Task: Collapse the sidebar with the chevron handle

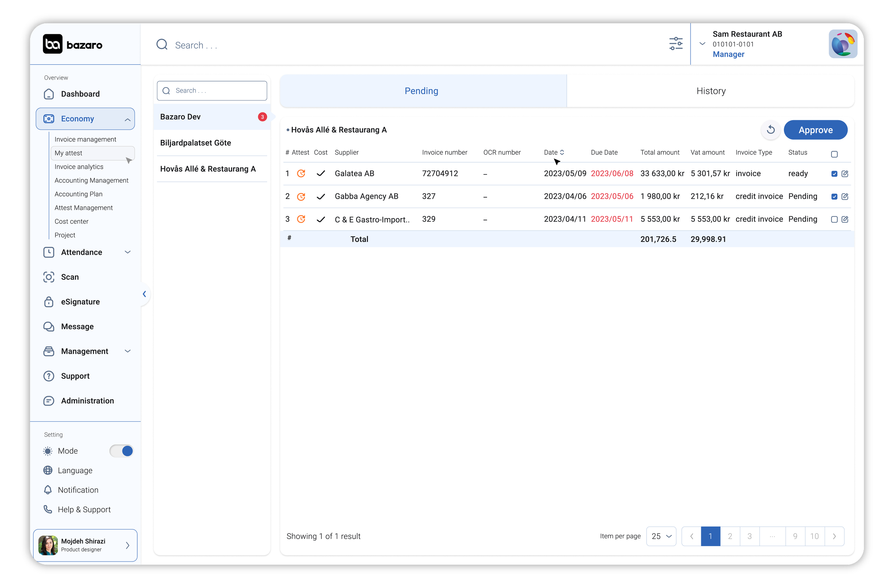Action: point(144,294)
